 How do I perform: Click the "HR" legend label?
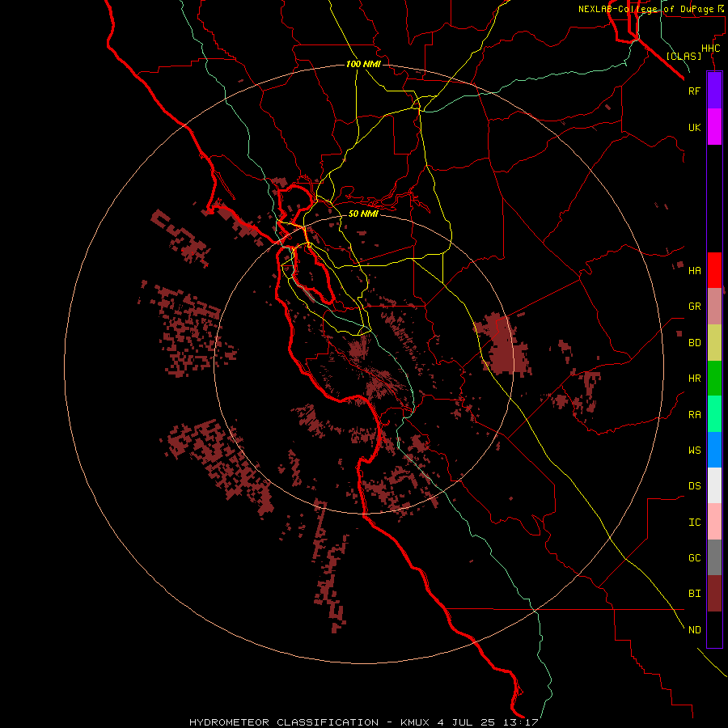[x=694, y=379]
